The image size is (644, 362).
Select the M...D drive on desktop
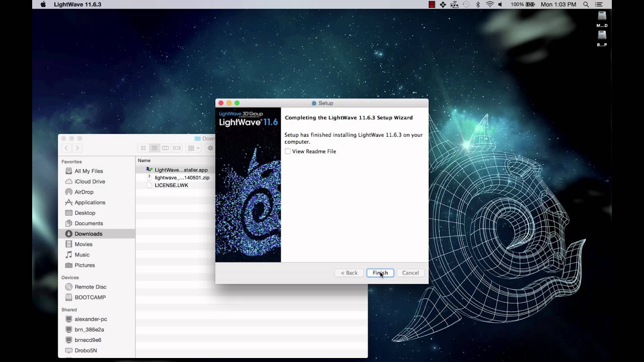(x=602, y=19)
